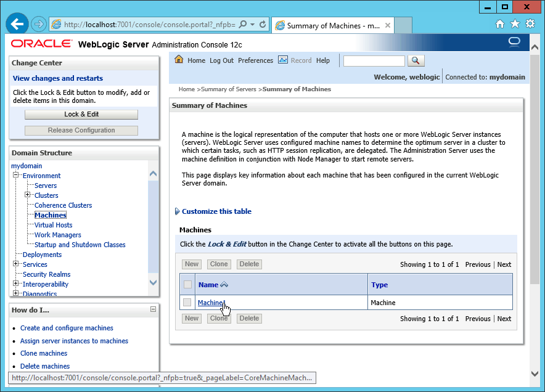This screenshot has height=392, width=545.
Task: Click the Record icon in toolbar
Action: [x=283, y=60]
